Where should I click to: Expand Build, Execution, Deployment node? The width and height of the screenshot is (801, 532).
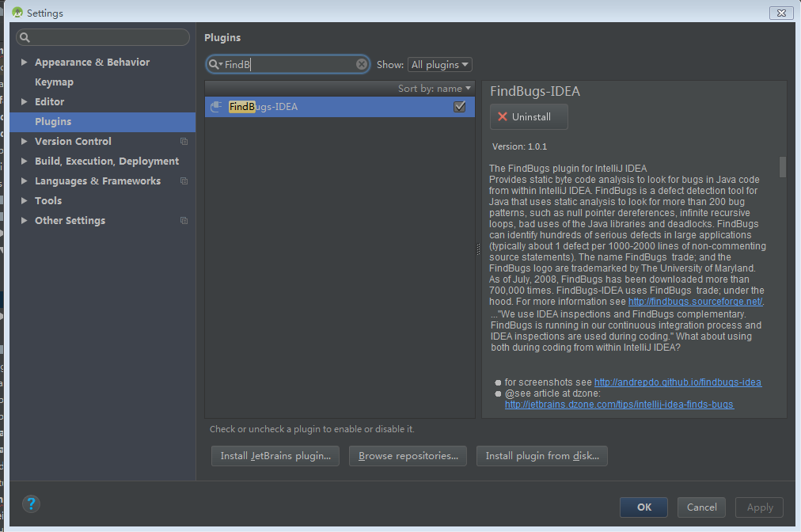click(x=24, y=161)
